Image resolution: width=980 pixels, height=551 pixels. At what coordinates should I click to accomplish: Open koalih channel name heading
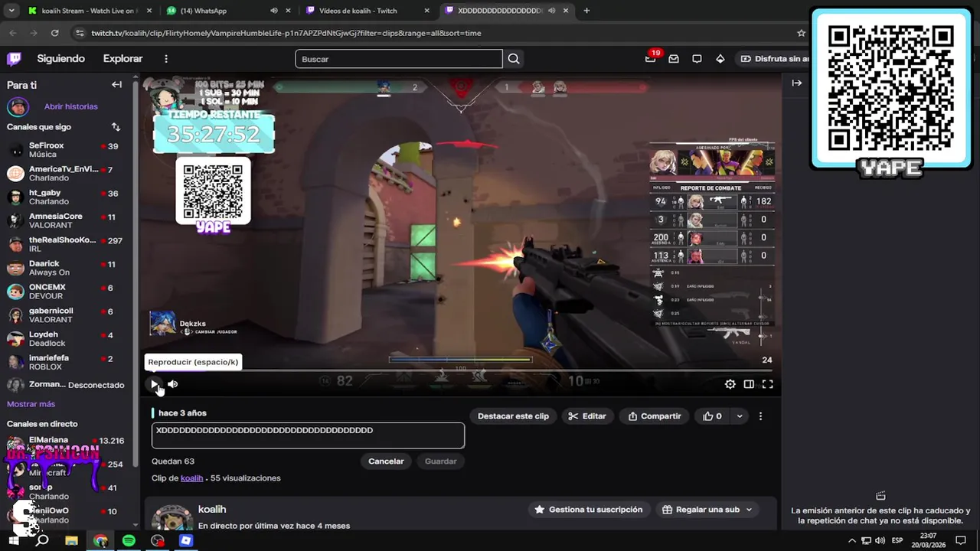[x=212, y=510]
